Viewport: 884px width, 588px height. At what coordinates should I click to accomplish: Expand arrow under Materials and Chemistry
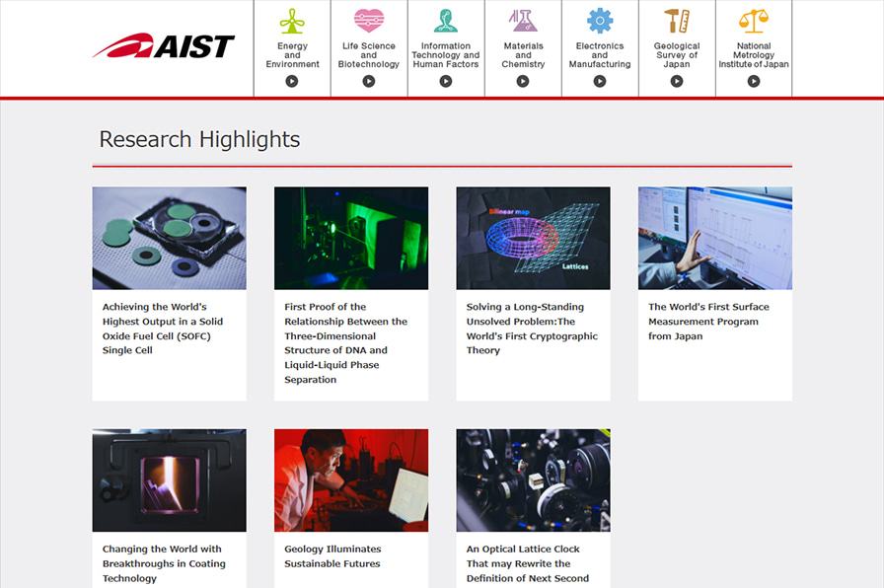click(523, 81)
